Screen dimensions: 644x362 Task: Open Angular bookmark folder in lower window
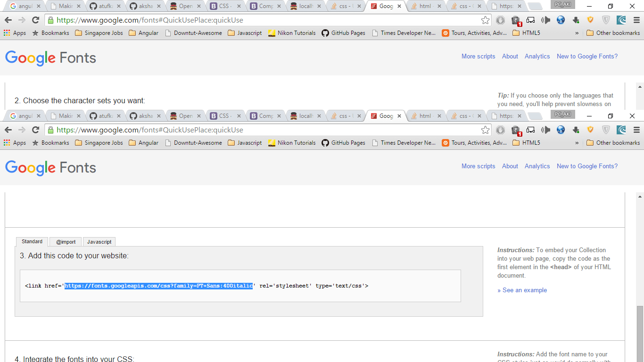coord(143,143)
